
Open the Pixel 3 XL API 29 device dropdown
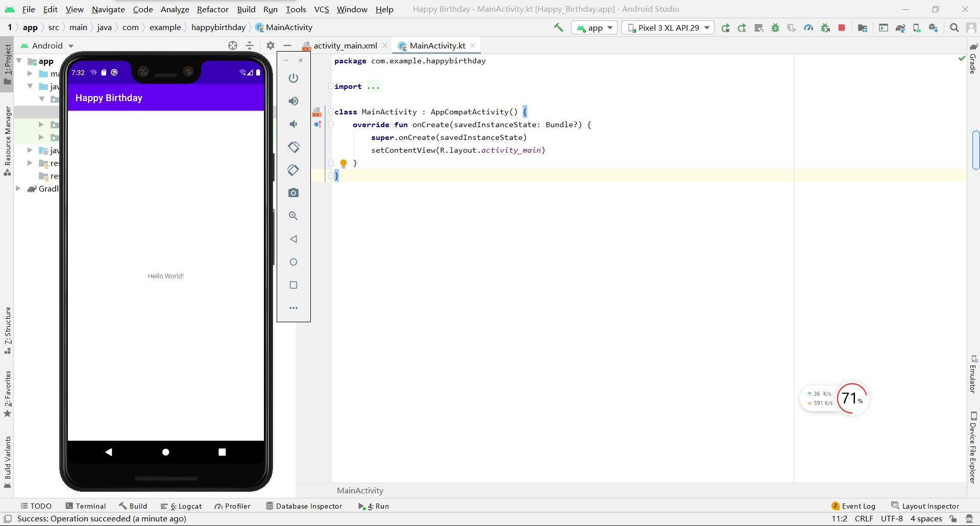[x=669, y=28]
